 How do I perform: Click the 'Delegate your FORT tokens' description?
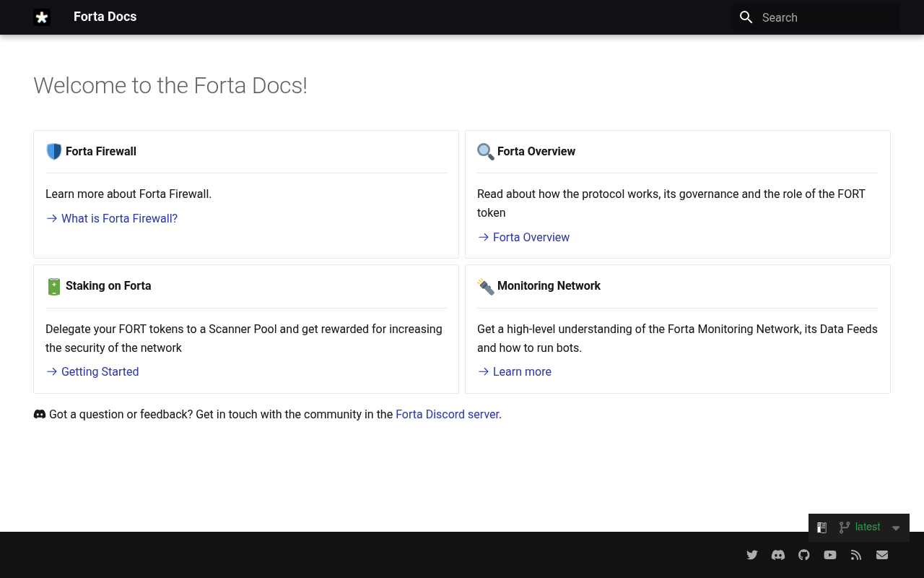[244, 338]
